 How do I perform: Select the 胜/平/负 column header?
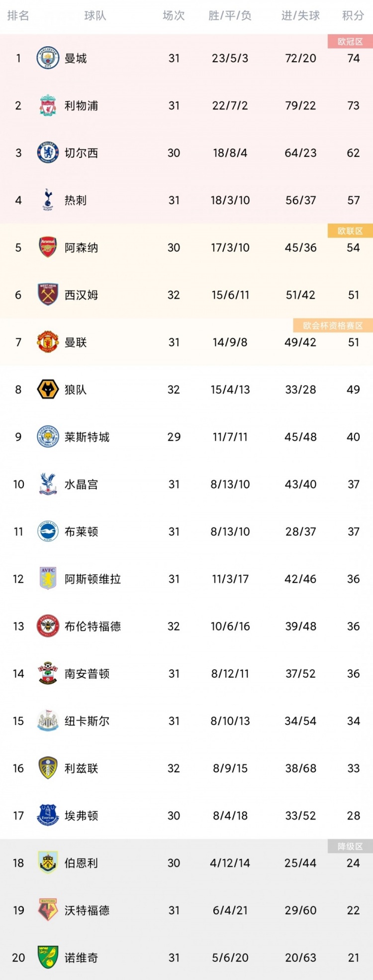pyautogui.click(x=230, y=16)
